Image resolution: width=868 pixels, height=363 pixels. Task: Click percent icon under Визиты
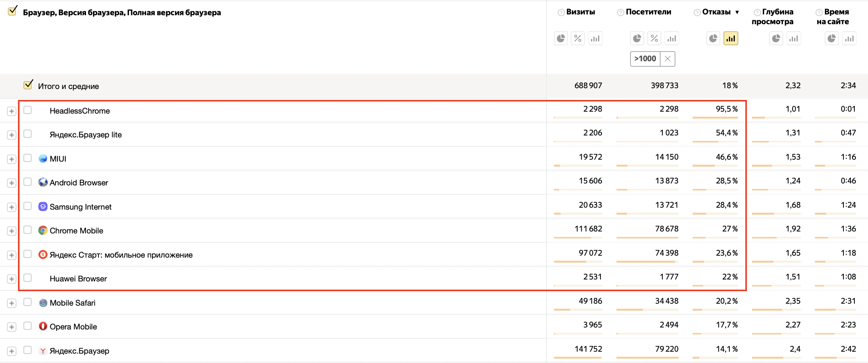click(578, 38)
